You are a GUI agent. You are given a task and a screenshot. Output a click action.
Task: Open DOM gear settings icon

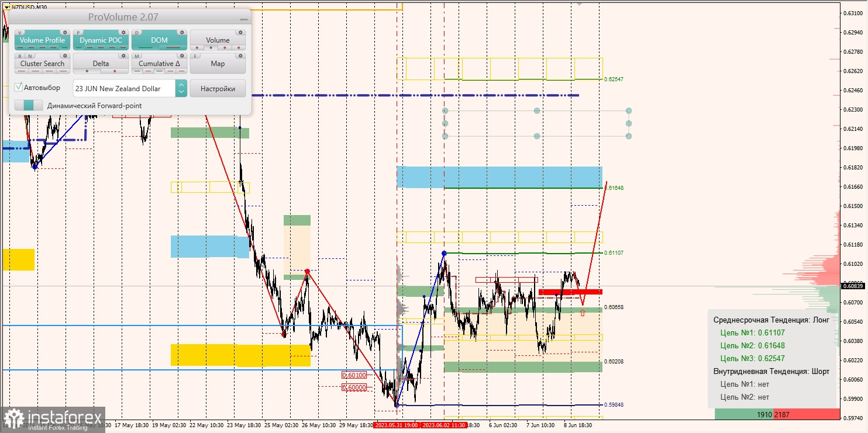(x=182, y=32)
